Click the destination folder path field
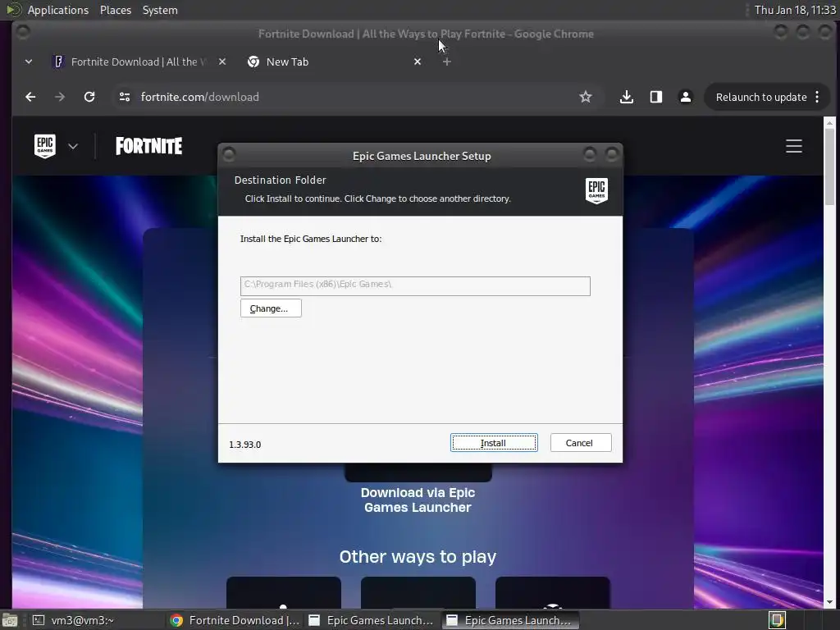Image resolution: width=840 pixels, height=630 pixels. [x=415, y=285]
